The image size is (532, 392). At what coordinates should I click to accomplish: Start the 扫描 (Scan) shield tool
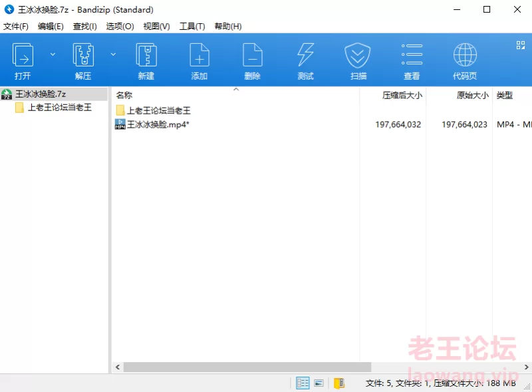tap(358, 61)
